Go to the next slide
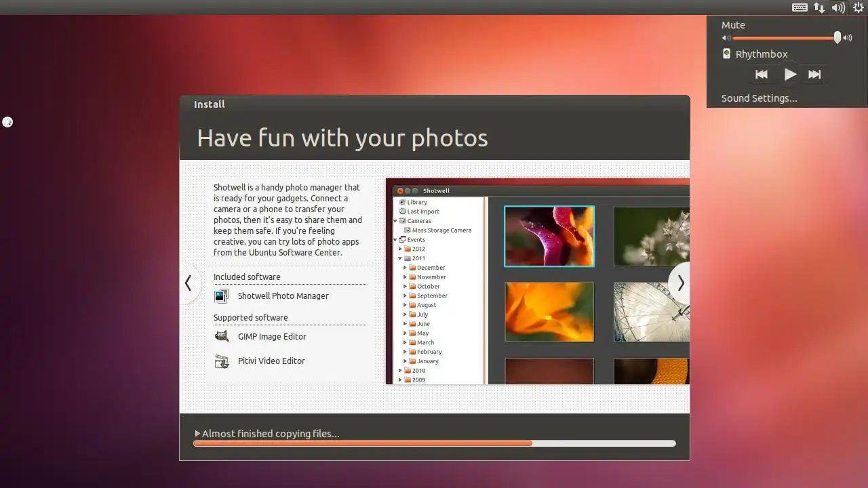 pyautogui.click(x=680, y=283)
